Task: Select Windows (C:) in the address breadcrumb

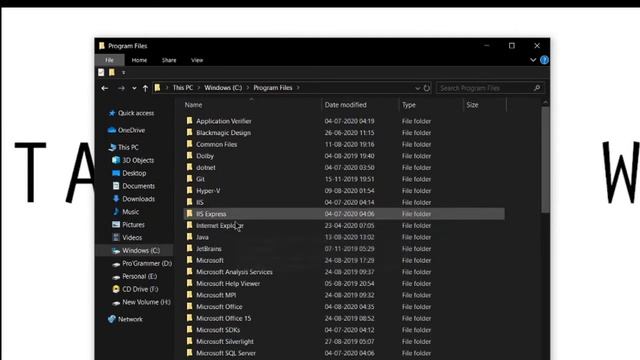Action: tap(223, 88)
